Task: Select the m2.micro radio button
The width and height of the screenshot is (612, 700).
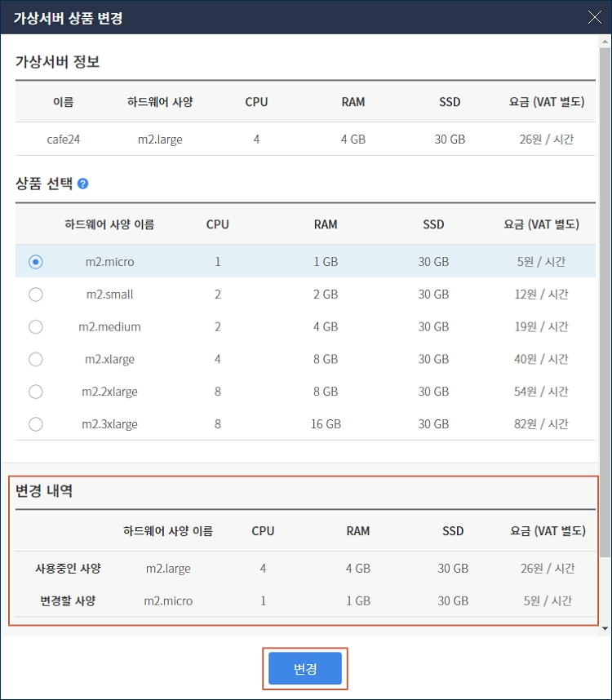Action: click(36, 262)
